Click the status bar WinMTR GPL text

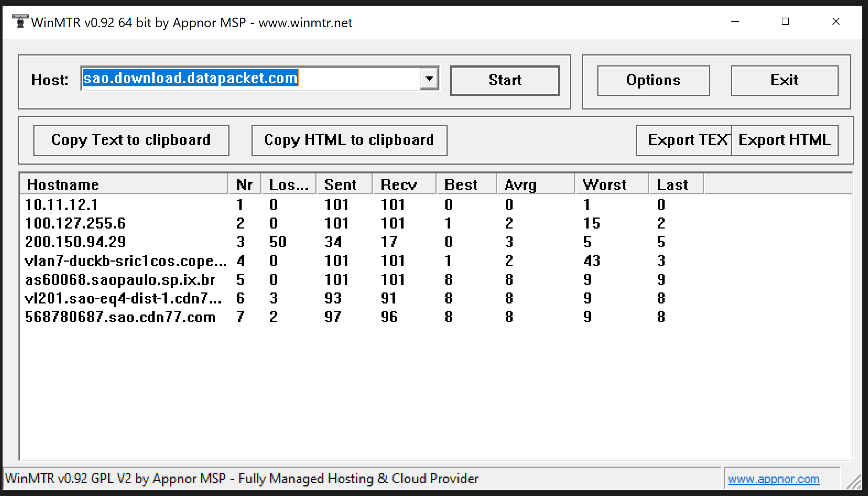(242, 479)
